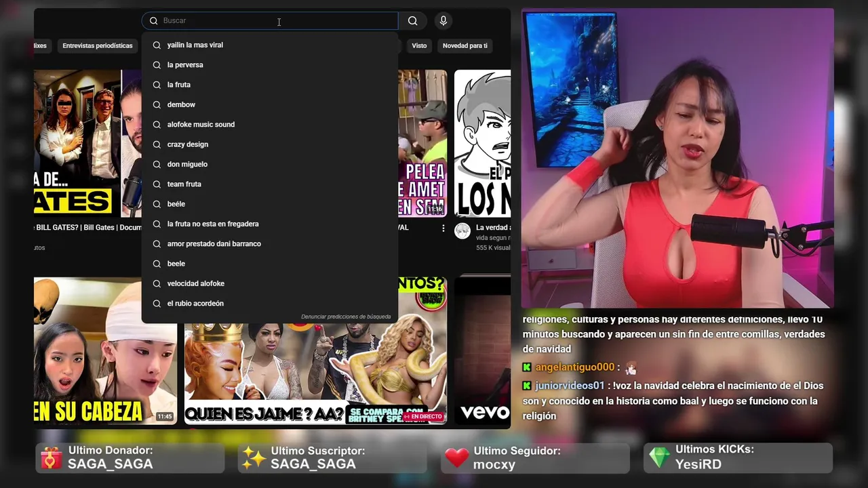868x488 pixels.
Task: Click the heart icon of Ultimo Seguidor
Action: 457,458
